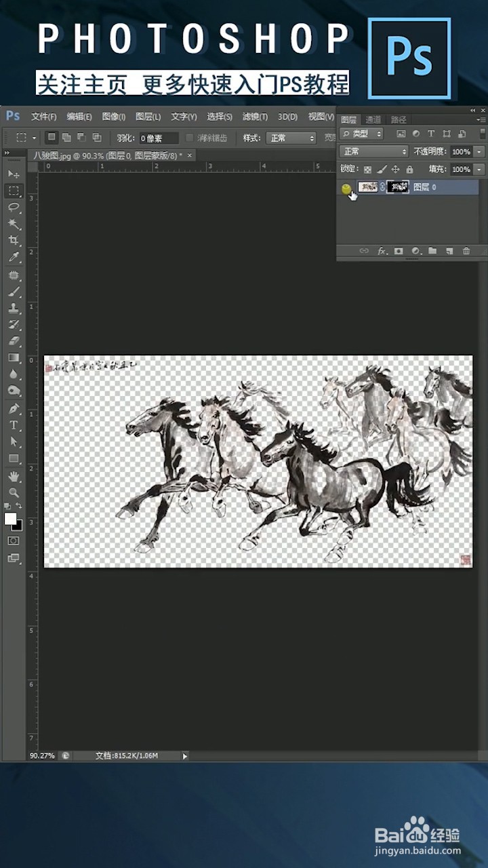Add layer mask button in Layers panel
The image size is (488, 868).
(x=399, y=251)
